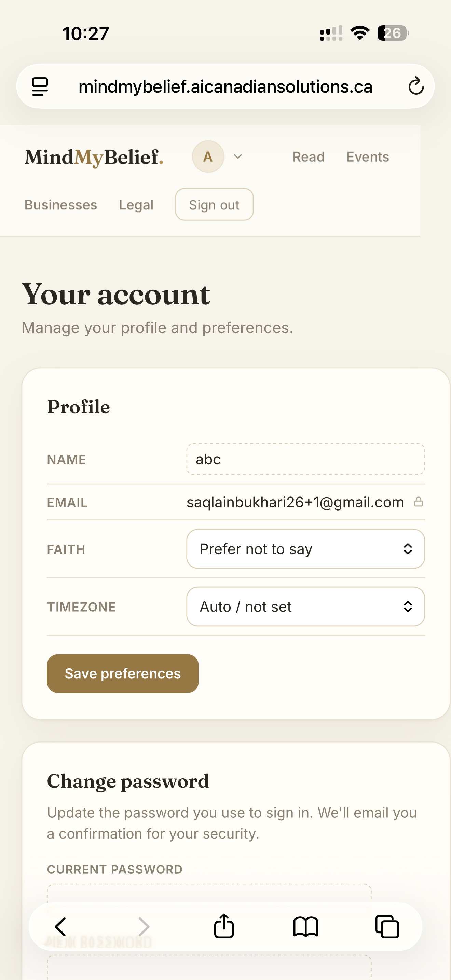
Task: Tap the Safari page reload icon
Action: click(x=416, y=86)
